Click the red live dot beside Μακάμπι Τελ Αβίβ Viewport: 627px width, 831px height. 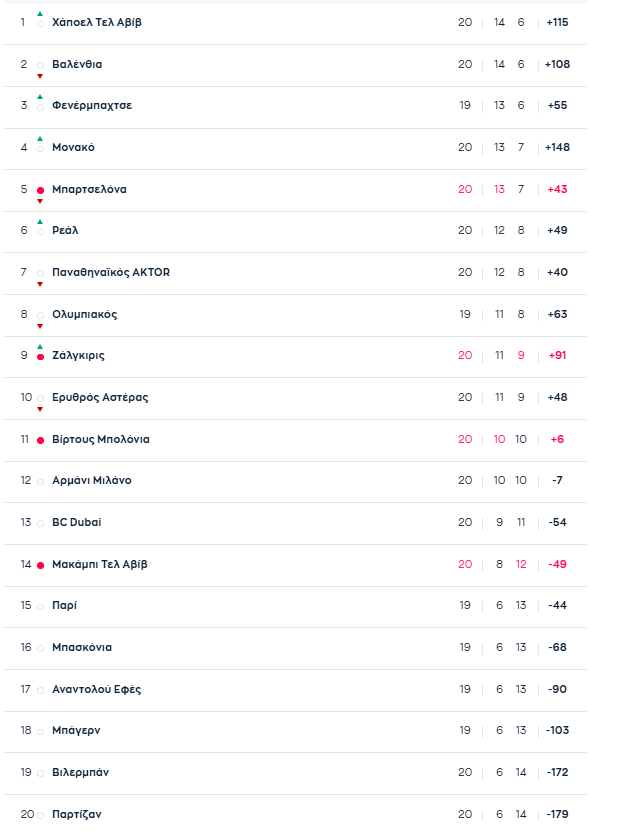click(40, 565)
